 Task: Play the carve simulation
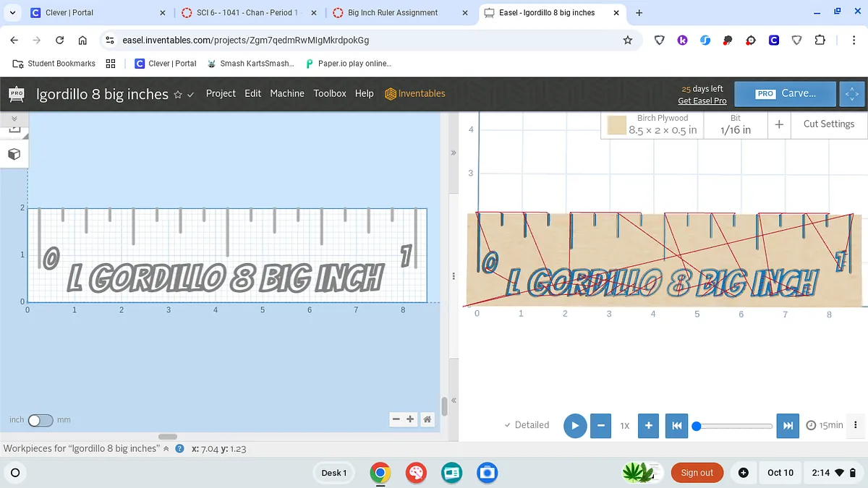tap(574, 426)
